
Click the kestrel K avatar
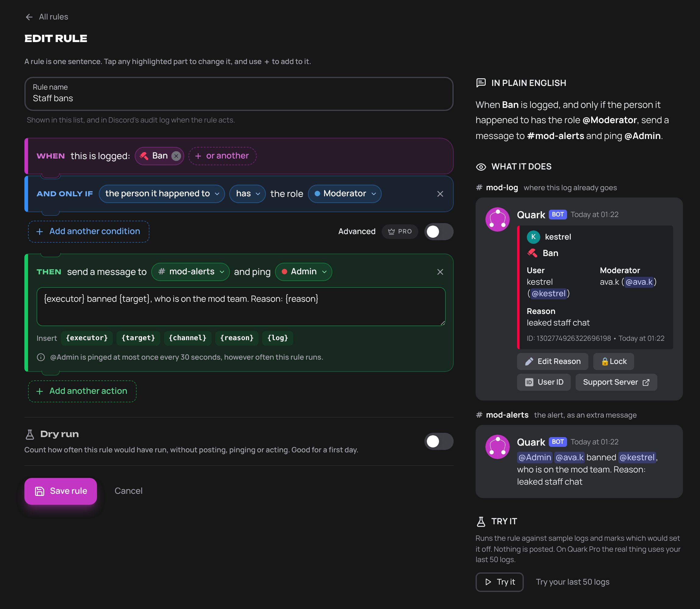pyautogui.click(x=533, y=237)
